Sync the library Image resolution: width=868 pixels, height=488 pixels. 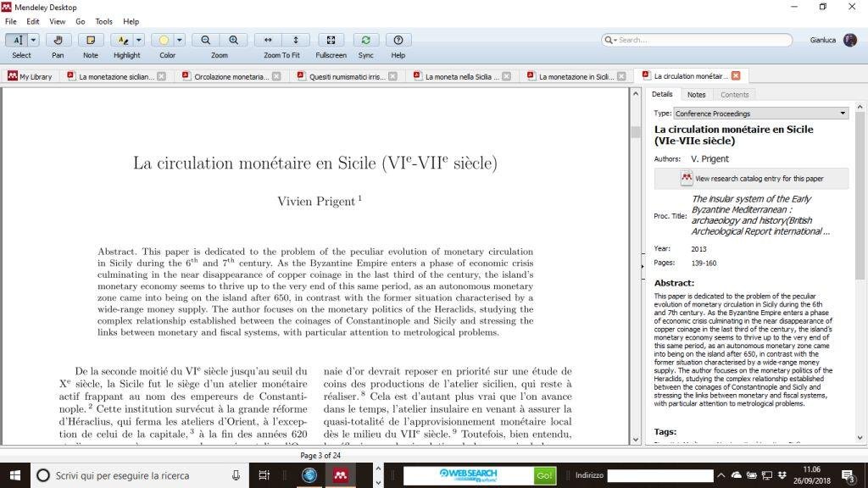coord(365,40)
